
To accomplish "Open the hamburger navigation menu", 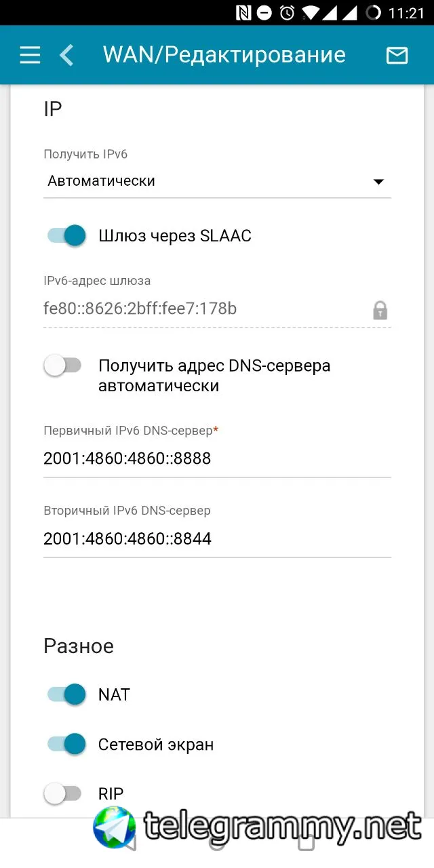I will (x=30, y=55).
